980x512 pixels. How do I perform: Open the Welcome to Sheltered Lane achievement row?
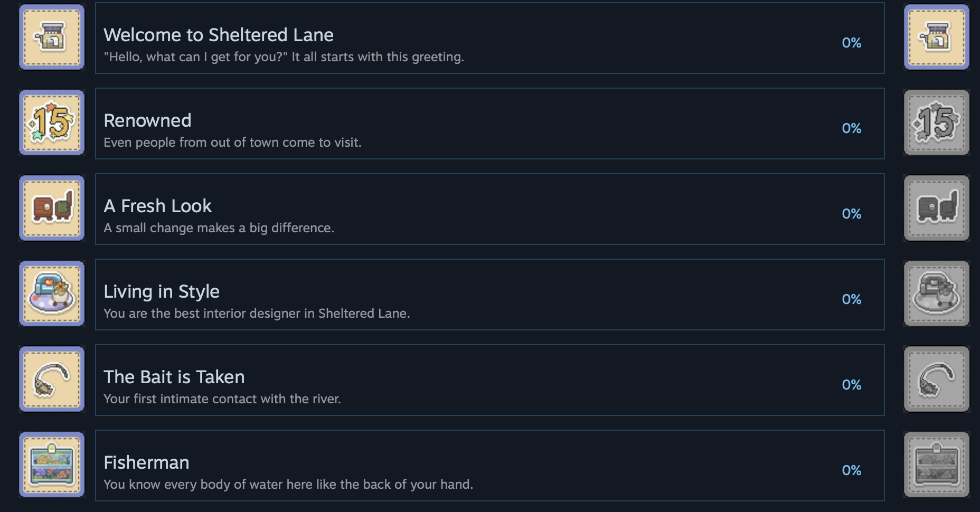pyautogui.click(x=489, y=38)
